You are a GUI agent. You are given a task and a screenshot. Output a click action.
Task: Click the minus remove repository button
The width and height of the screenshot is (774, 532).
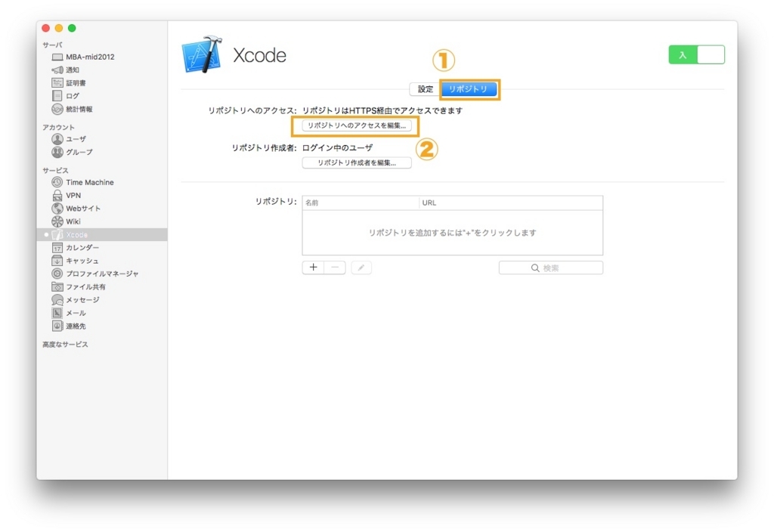[x=335, y=268]
